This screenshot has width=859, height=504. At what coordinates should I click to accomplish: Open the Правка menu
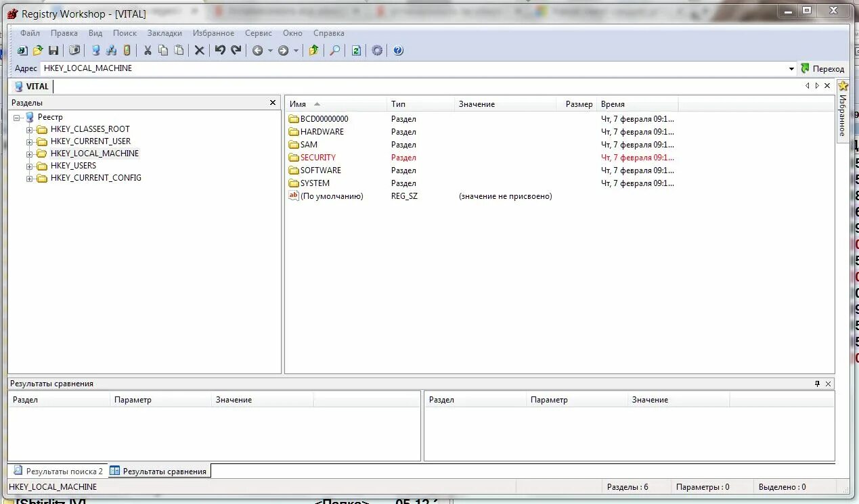64,33
